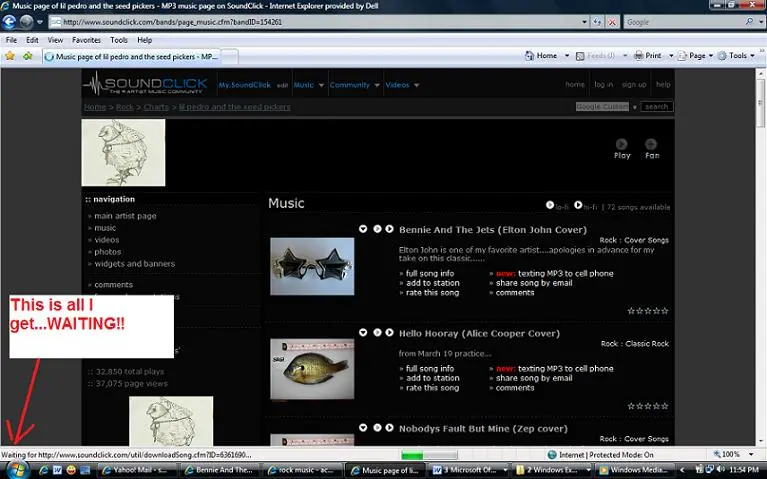Open the recent pages dropdown beside Forward
The height and width of the screenshot is (479, 767).
click(x=40, y=22)
